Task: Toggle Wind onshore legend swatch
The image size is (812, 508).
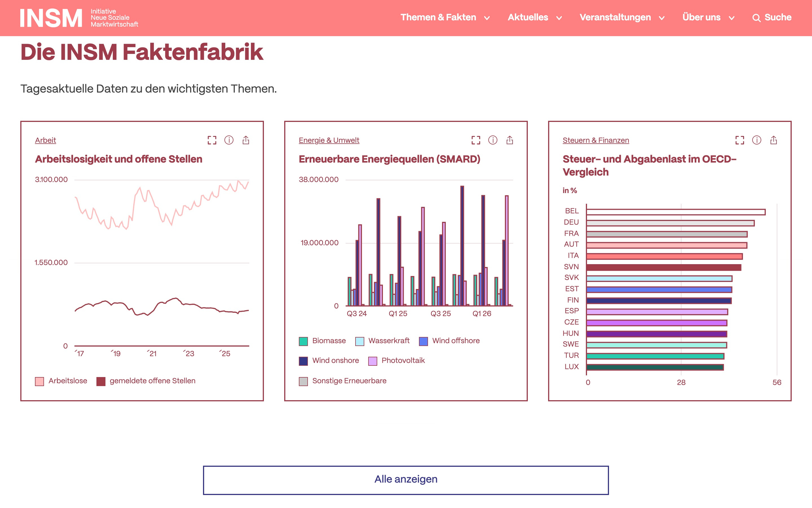Action: [303, 361]
